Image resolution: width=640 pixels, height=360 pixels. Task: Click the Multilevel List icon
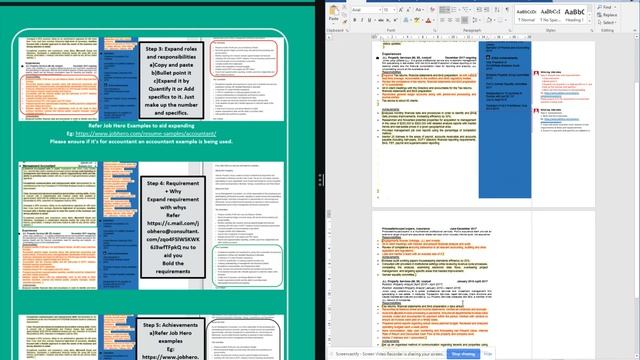click(467, 9)
